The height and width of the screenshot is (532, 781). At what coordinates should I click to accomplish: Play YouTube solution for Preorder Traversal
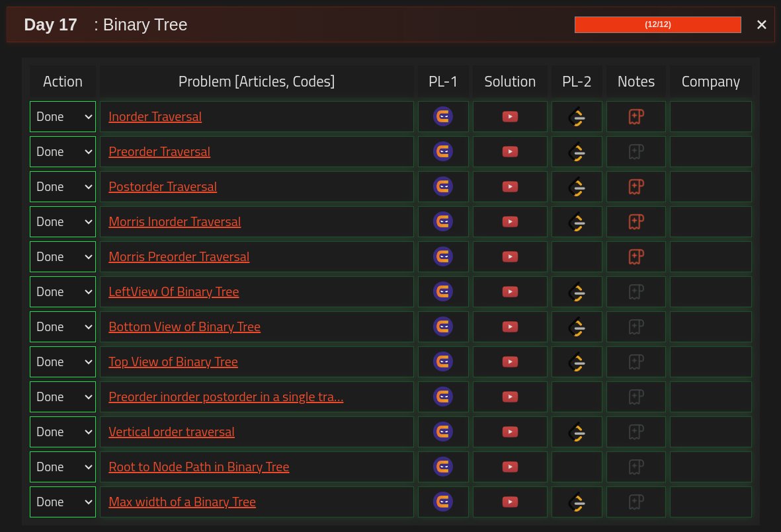[510, 151]
